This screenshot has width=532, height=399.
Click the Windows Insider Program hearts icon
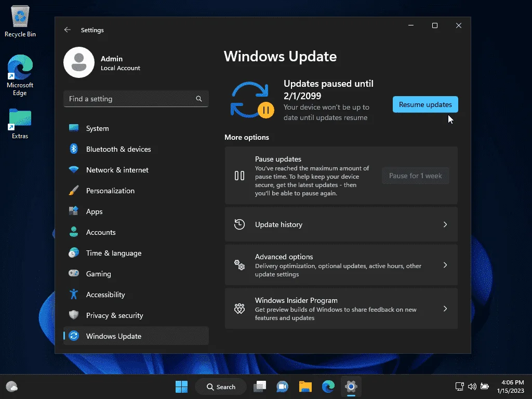point(240,309)
